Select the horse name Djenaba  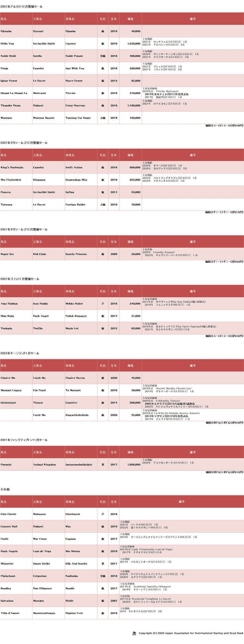point(6,31)
